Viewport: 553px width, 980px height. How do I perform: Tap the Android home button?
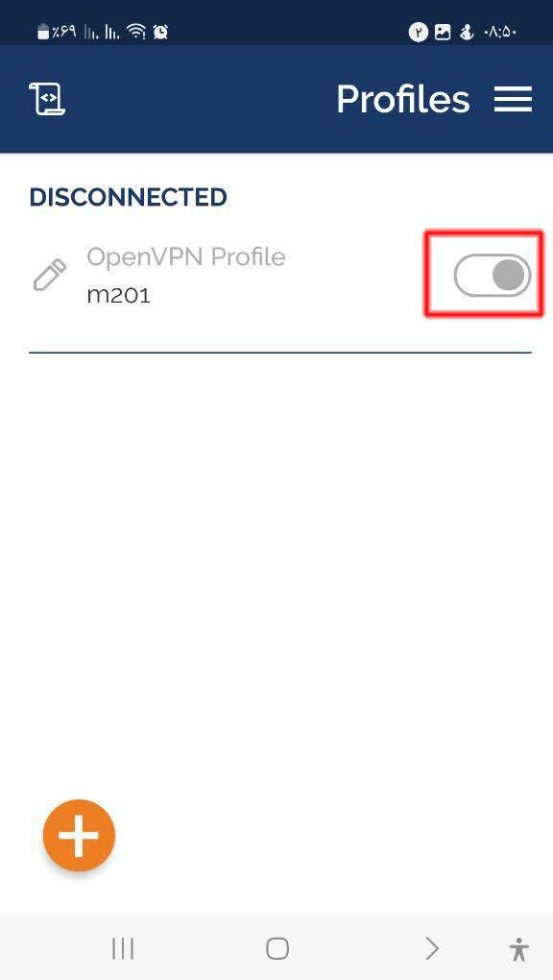(x=276, y=948)
